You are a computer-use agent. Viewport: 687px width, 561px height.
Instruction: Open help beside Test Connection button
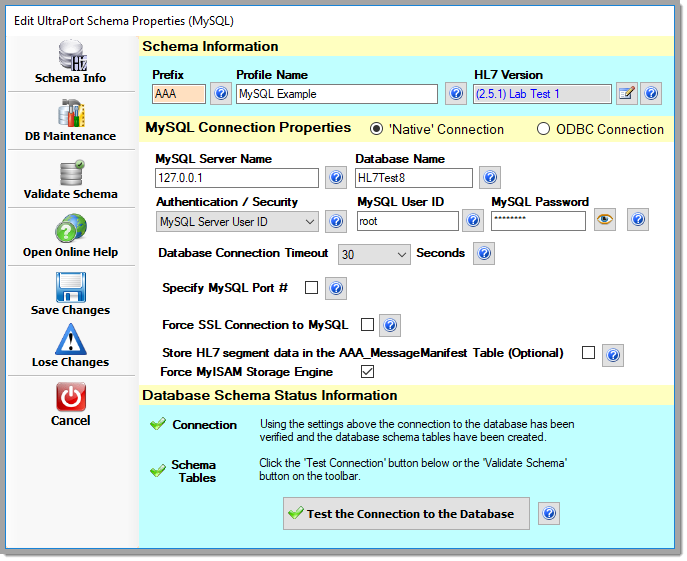549,513
